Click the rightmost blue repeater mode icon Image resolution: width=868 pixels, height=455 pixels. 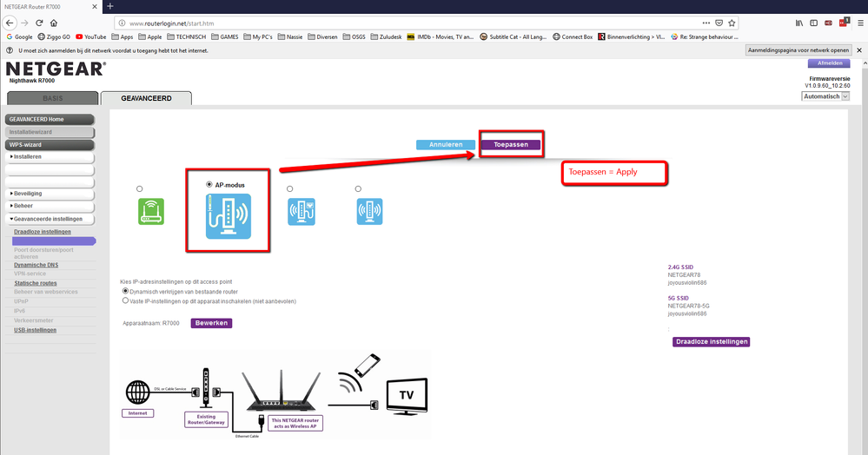pyautogui.click(x=370, y=212)
